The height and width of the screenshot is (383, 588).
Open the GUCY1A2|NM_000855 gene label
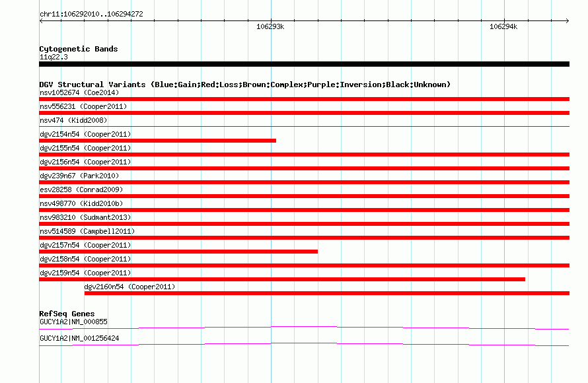click(x=73, y=322)
